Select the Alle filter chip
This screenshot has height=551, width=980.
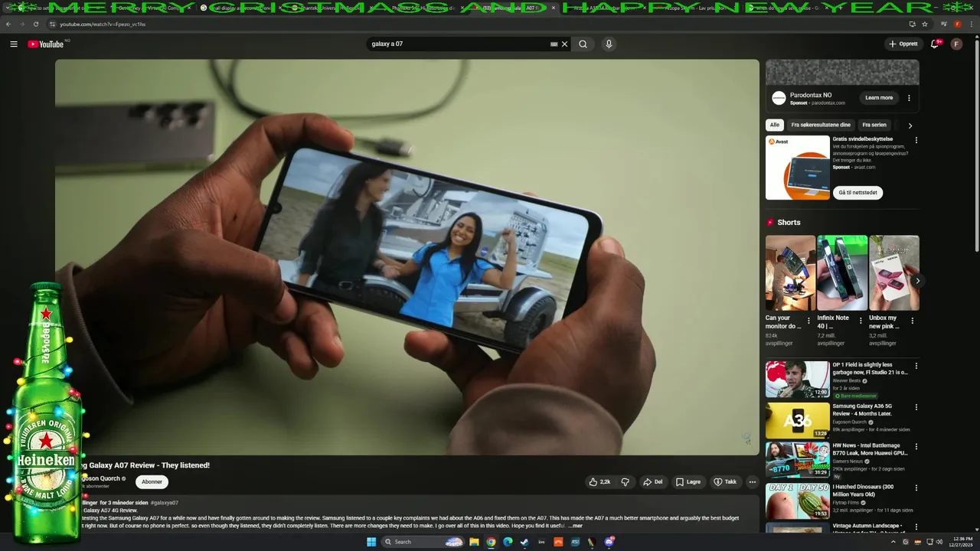(775, 125)
